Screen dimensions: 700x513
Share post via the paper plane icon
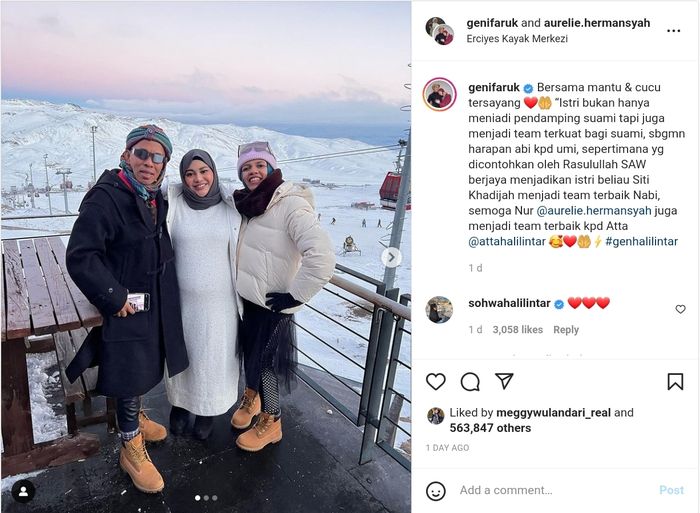[504, 381]
